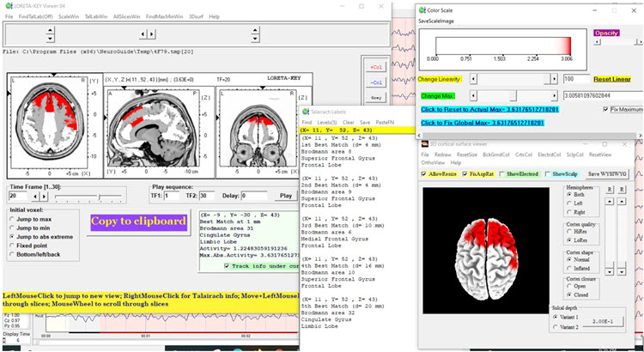
Task: Enable the ShowScalp checkbox
Action: [550, 174]
